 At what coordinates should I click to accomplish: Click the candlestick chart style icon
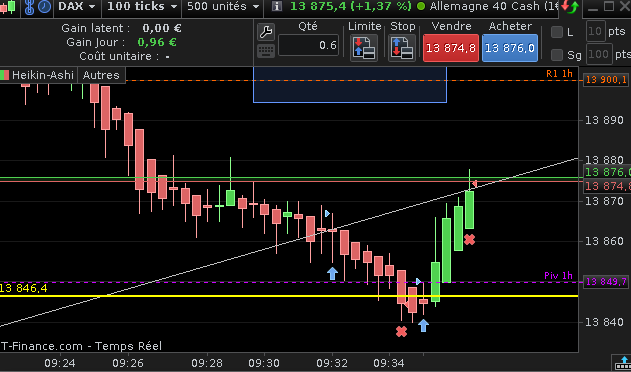click(8, 6)
